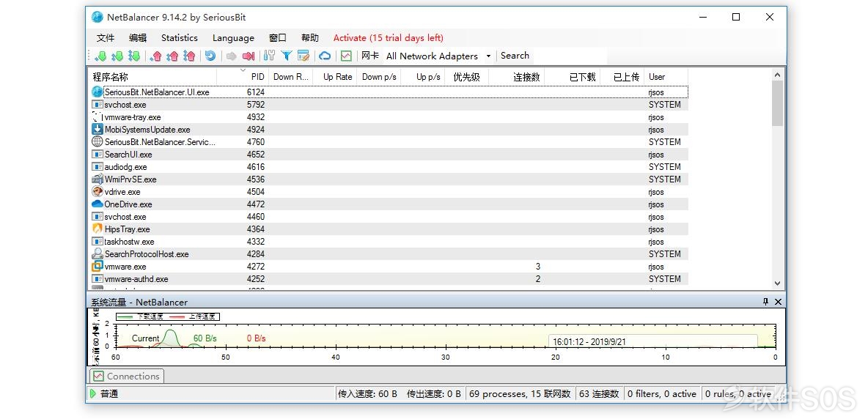Sort by PID column header

point(243,77)
